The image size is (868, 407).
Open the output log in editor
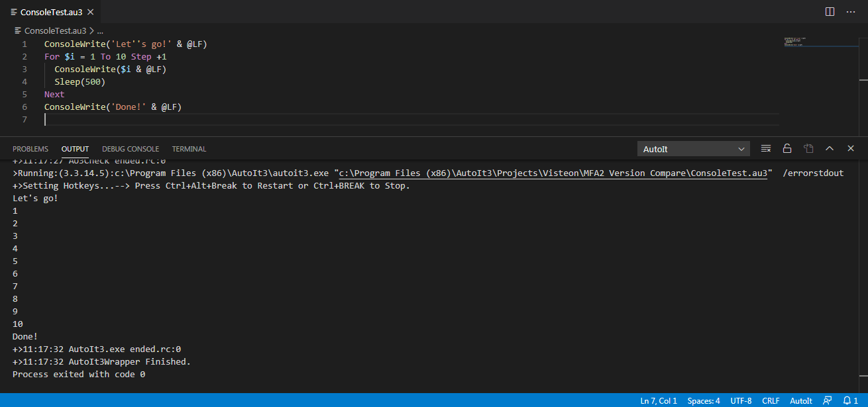808,149
